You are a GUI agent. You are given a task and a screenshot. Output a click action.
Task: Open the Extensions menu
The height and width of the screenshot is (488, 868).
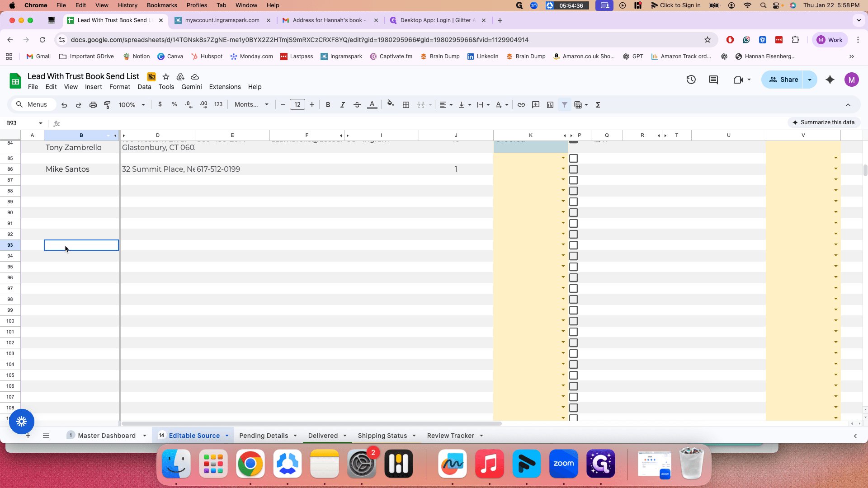(225, 87)
